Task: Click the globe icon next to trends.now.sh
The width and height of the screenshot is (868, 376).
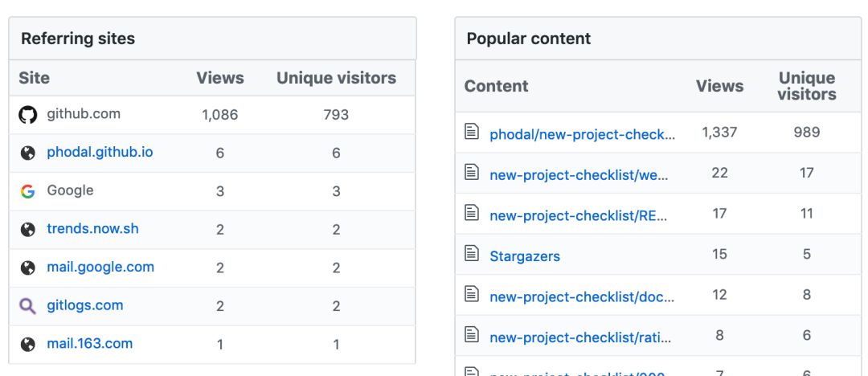Action: [28, 230]
